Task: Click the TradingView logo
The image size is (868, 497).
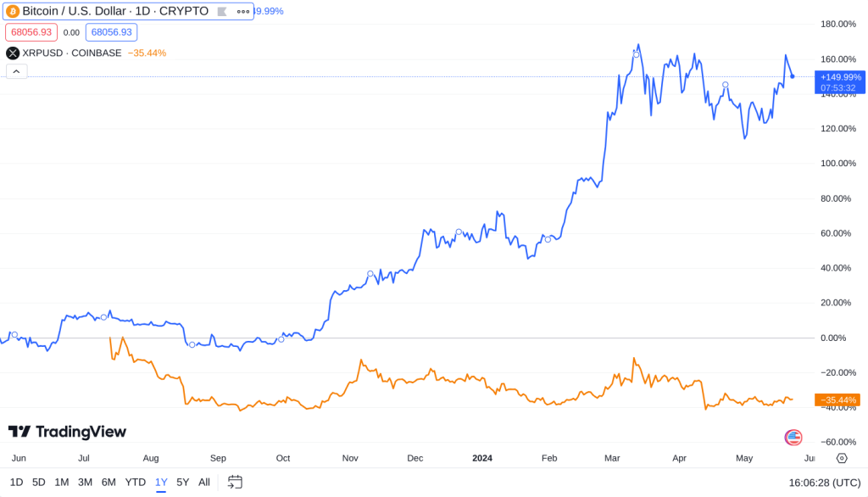Action: tap(66, 431)
